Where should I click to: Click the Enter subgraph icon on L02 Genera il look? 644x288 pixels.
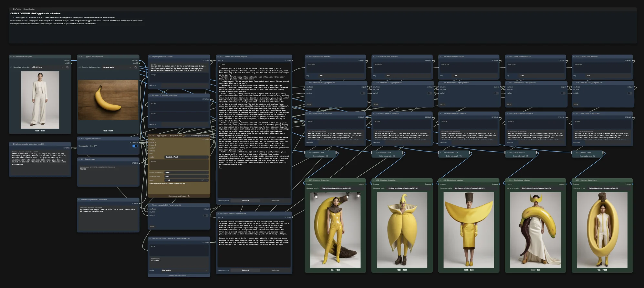pos(394,156)
